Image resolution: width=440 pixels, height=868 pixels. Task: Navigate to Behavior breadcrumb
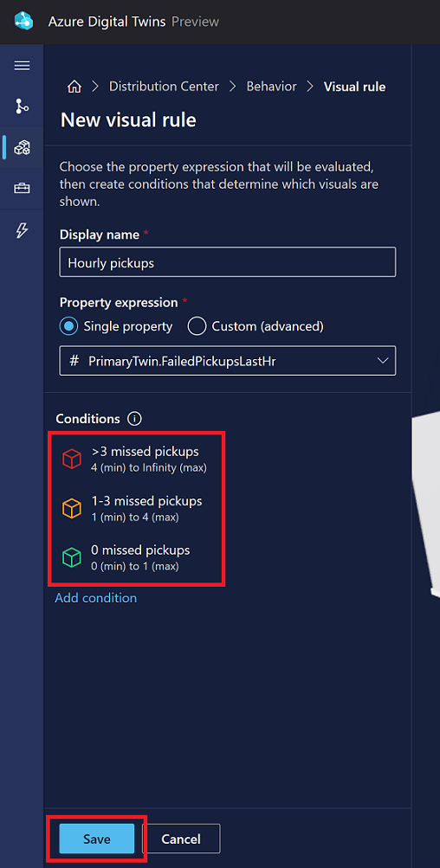coord(272,87)
